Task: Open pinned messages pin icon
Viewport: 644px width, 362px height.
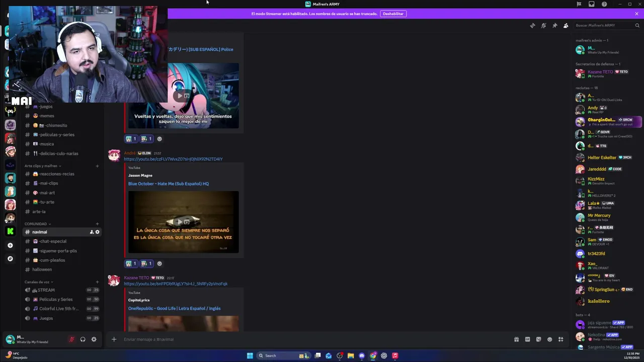Action: (555, 26)
